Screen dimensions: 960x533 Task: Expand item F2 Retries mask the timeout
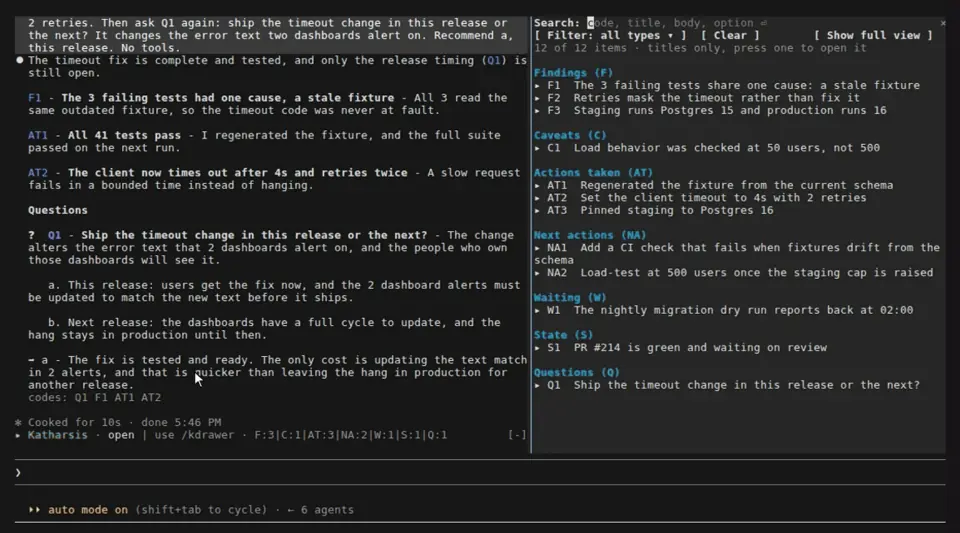click(x=697, y=98)
